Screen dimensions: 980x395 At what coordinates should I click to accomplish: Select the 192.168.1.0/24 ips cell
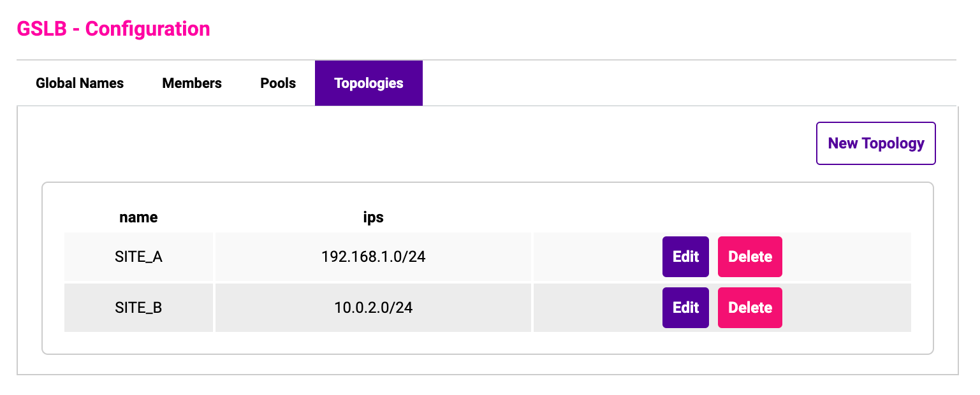(374, 257)
